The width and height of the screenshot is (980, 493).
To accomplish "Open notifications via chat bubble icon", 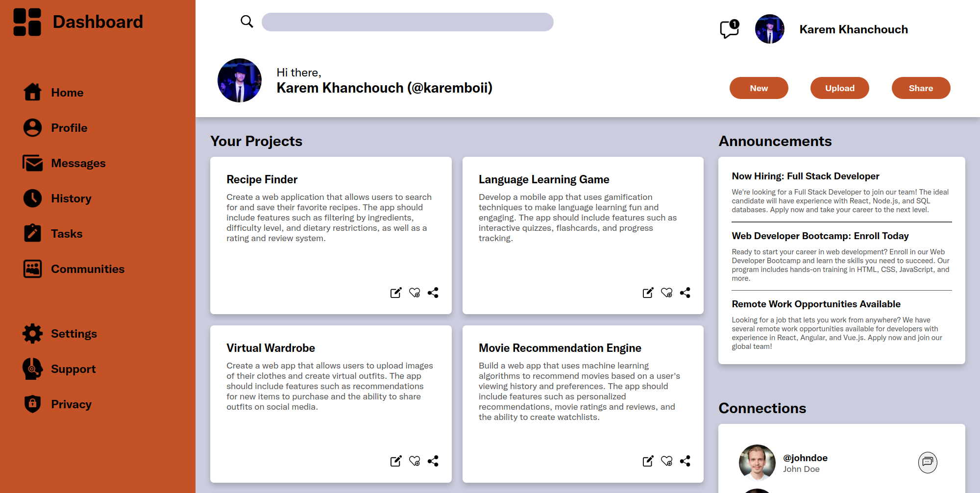I will [x=729, y=29].
